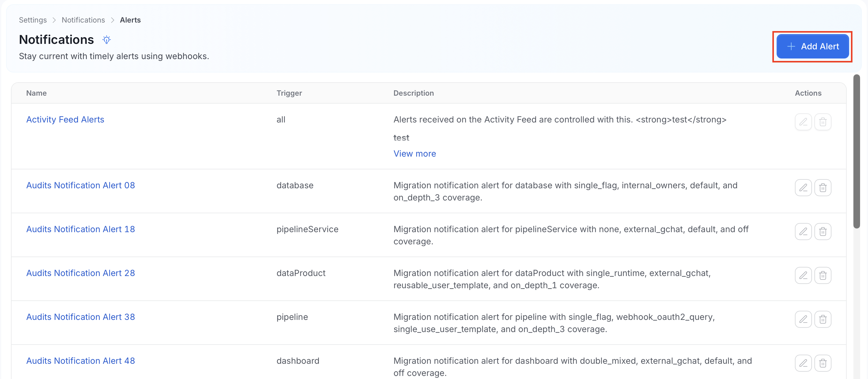Open Audits Notification Alert 28 link
Viewport: 868px width, 379px height.
(x=80, y=273)
